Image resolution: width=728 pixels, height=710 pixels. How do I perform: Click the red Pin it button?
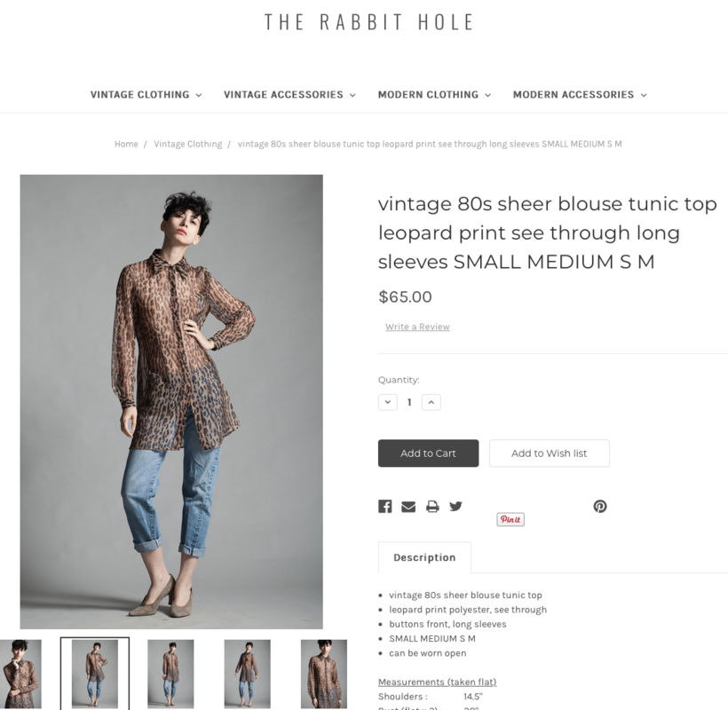(x=510, y=519)
